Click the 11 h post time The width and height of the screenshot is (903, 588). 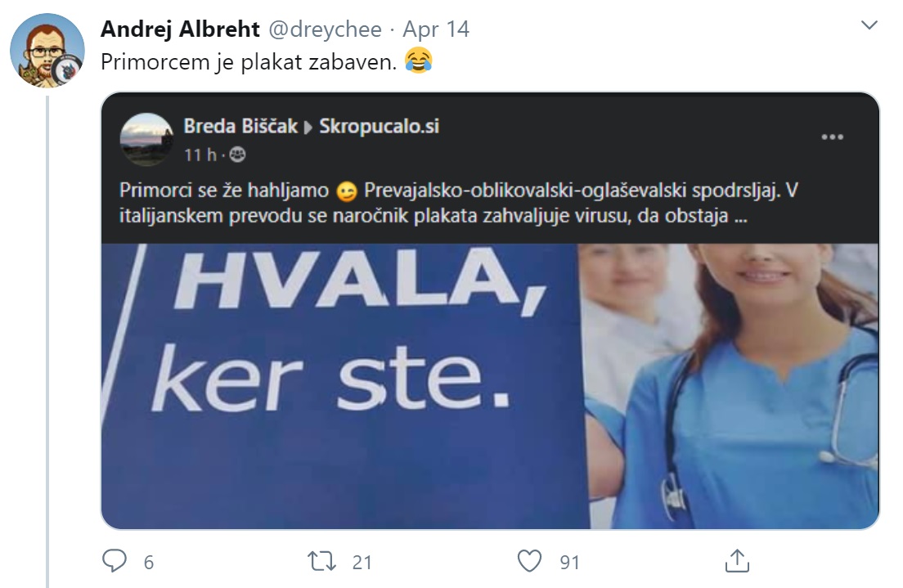(x=200, y=155)
